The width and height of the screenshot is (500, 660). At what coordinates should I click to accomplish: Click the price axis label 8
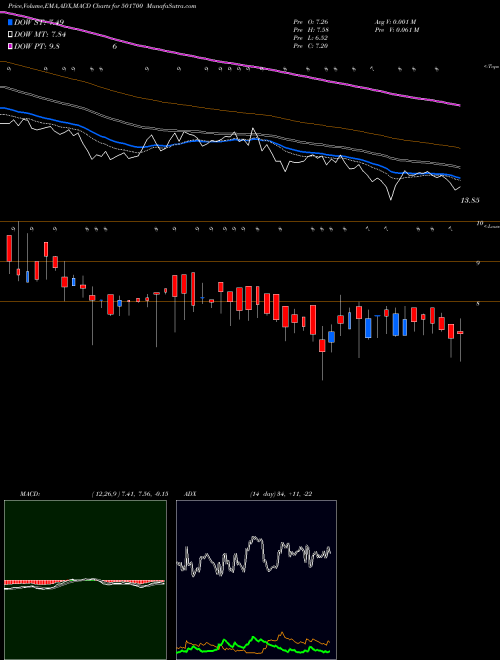pyautogui.click(x=478, y=303)
